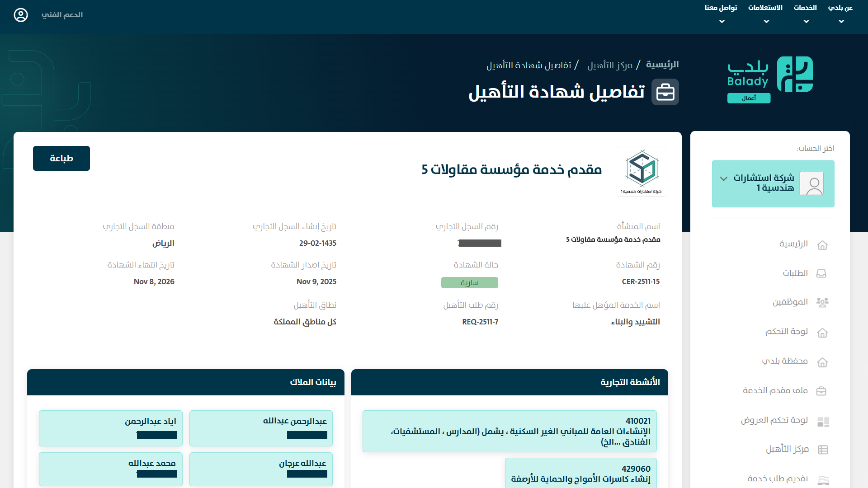Open لوحة التحكم in sidebar
This screenshot has height=488, width=868.
(x=787, y=332)
